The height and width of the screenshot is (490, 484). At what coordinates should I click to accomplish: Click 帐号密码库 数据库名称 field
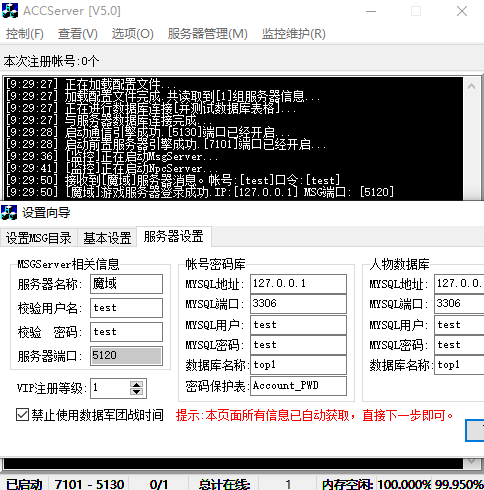click(x=298, y=365)
